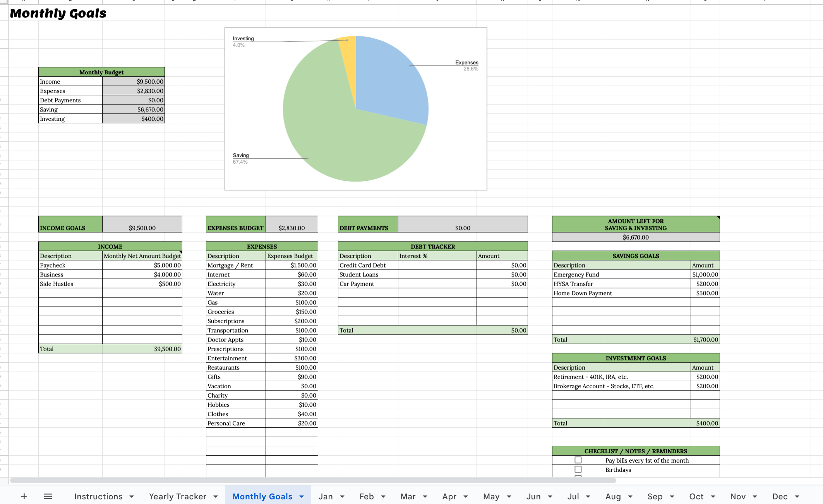Select the Investing $400.00 cell in Monthly Budget
The height and width of the screenshot is (504, 823).
pyautogui.click(x=134, y=118)
